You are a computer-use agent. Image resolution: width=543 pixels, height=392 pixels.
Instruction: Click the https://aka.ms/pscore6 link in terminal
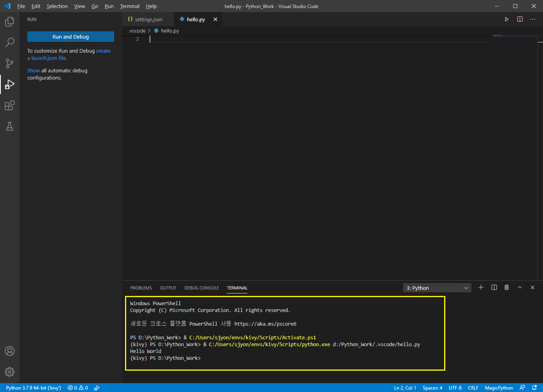(x=265, y=324)
